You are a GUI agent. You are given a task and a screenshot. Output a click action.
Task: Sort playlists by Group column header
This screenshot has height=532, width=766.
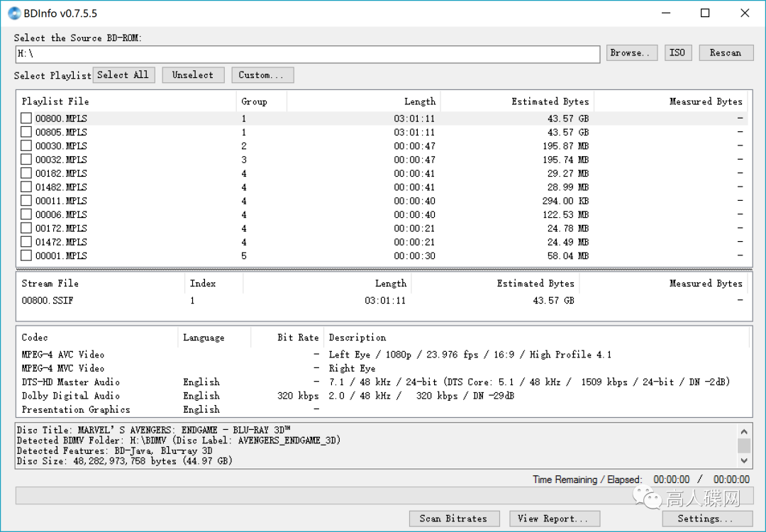[261, 101]
